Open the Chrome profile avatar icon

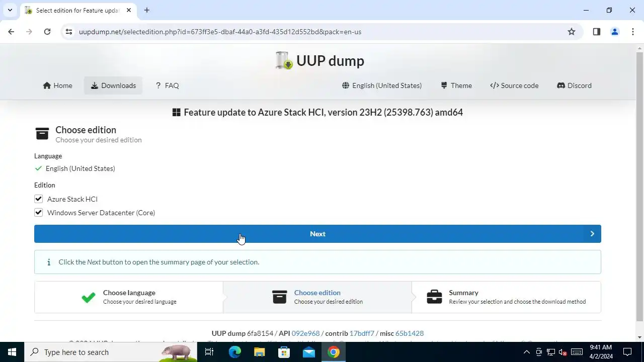pos(615,32)
